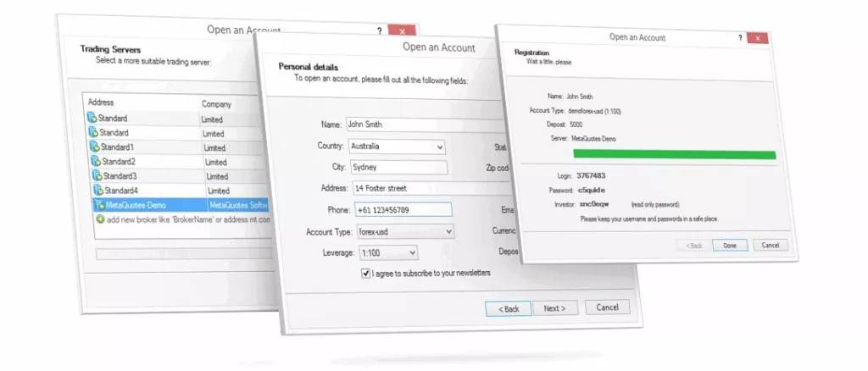Click the disabled Back button in Registration window

tap(693, 246)
